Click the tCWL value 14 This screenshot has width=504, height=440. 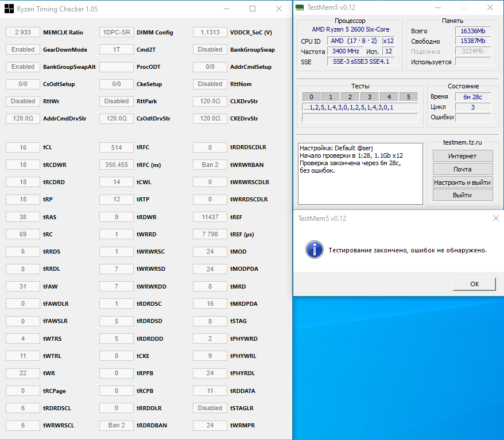[x=117, y=182]
